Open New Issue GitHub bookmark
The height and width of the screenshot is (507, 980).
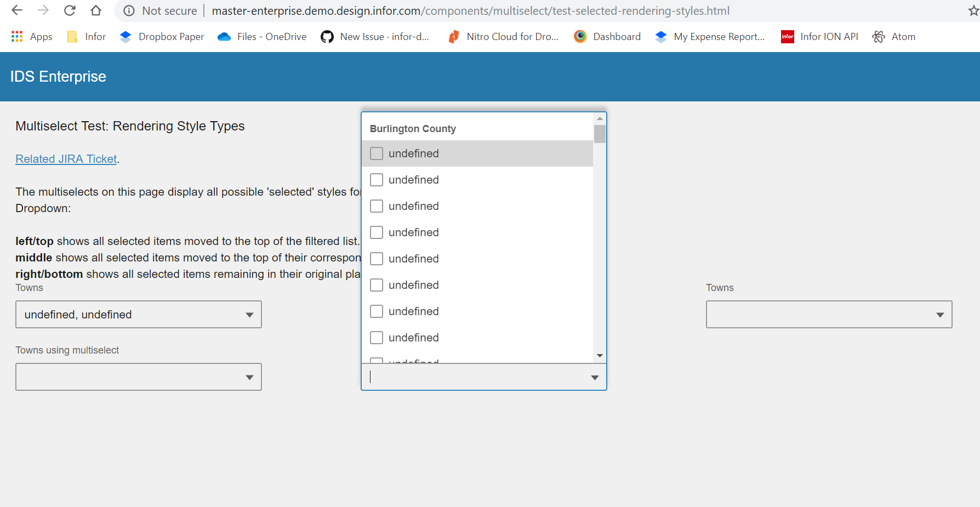[x=375, y=37]
